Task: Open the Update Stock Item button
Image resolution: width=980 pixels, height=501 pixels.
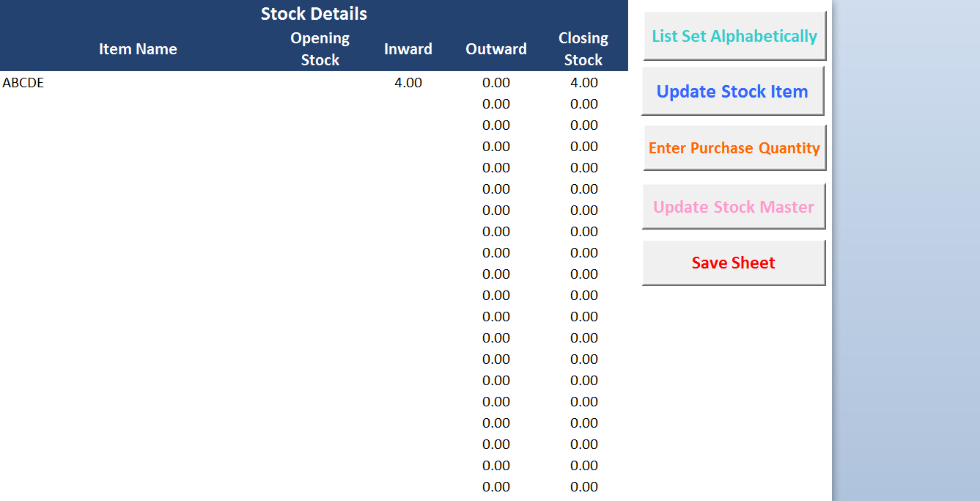Action: tap(732, 91)
